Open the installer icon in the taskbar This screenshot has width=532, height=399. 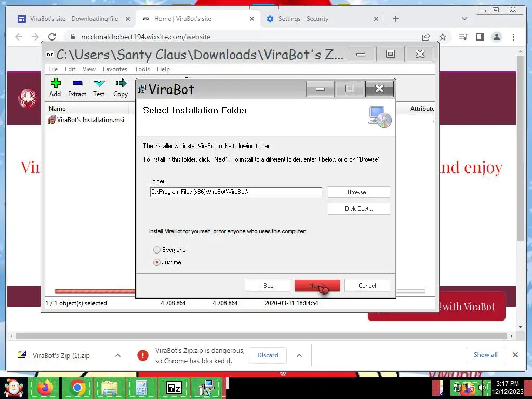pyautogui.click(x=206, y=388)
